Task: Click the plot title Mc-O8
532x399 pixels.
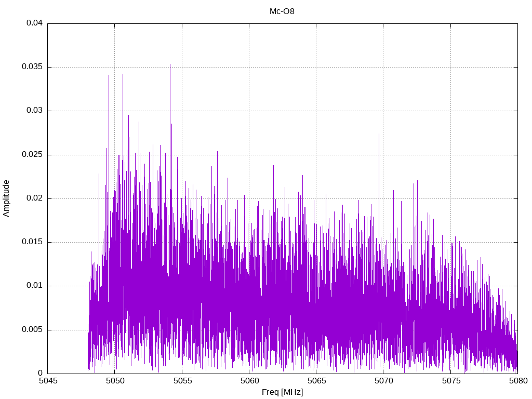Action: pos(282,11)
